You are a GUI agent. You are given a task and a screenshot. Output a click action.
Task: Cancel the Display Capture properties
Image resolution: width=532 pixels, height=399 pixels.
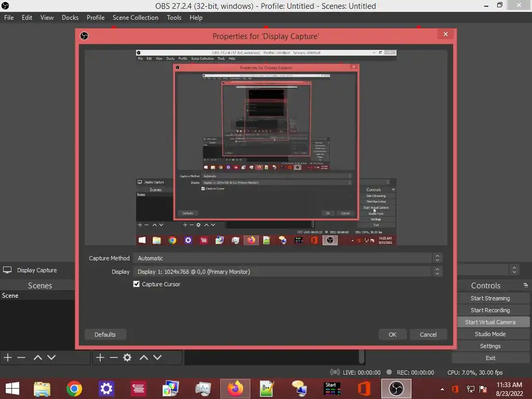tap(428, 335)
